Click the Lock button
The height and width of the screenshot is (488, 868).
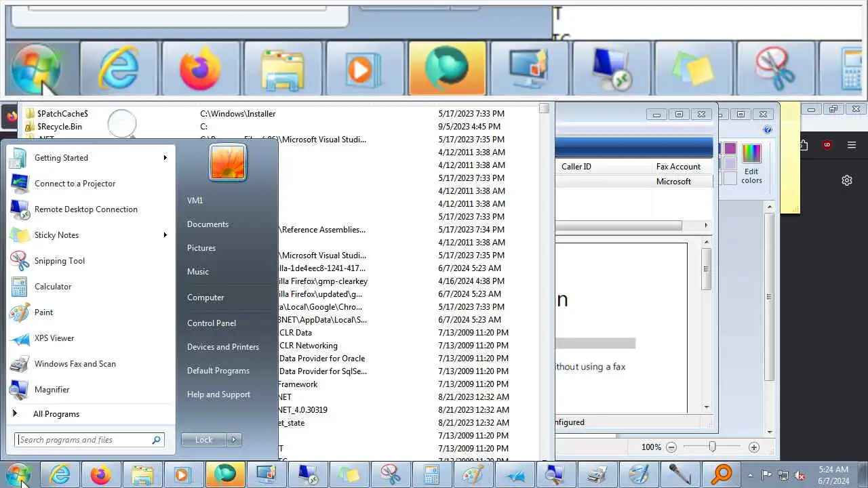[x=204, y=440]
